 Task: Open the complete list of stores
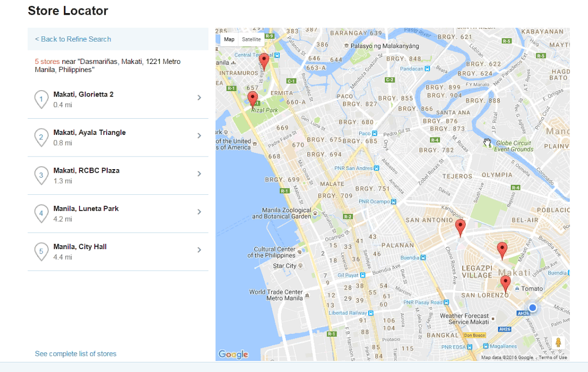75,353
